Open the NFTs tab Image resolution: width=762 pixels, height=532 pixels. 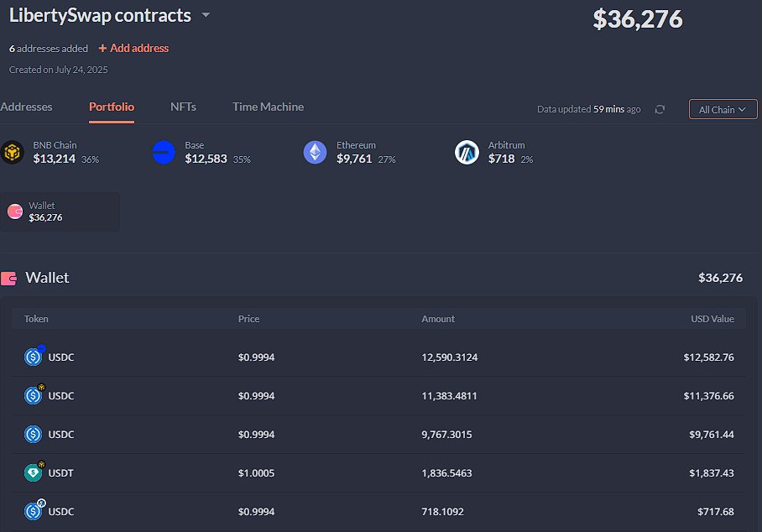(183, 107)
